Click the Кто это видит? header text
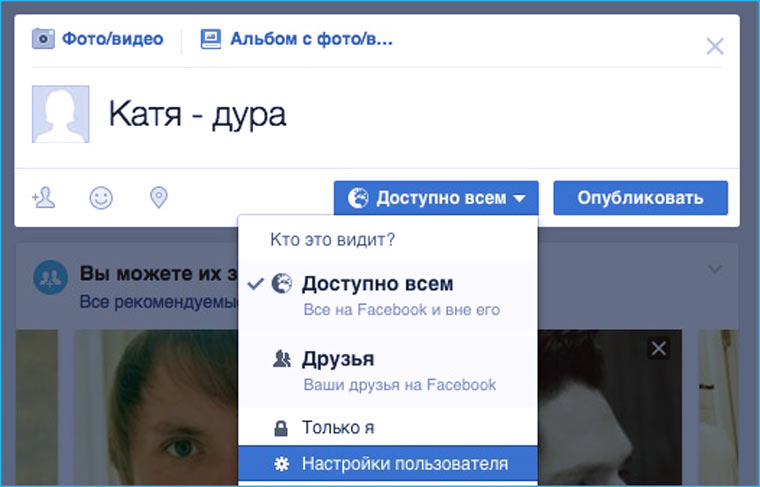 point(332,239)
